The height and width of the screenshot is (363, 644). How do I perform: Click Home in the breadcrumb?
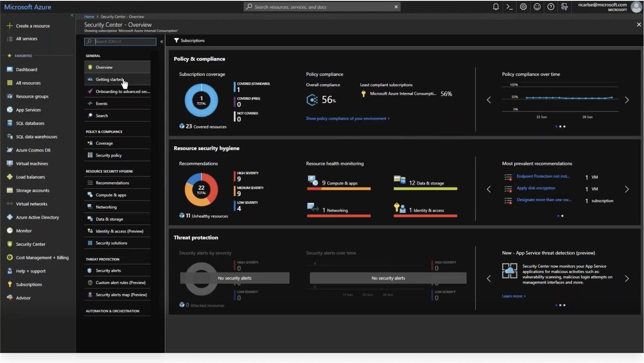[89, 17]
